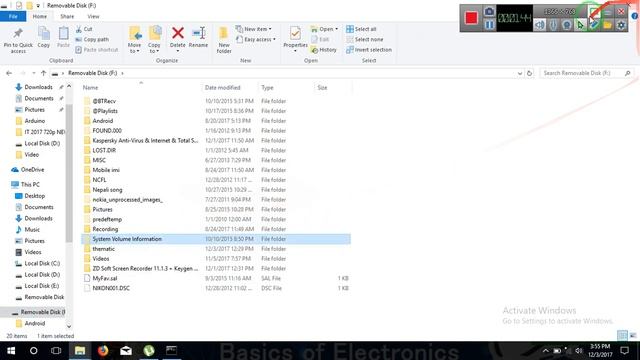The image size is (640, 360).
Task: Select the Nepali song folder
Action: coord(107,190)
